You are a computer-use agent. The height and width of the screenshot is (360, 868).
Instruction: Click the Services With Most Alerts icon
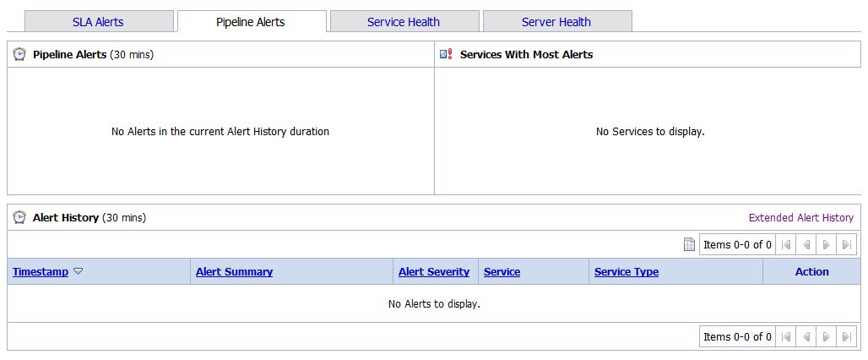(447, 54)
